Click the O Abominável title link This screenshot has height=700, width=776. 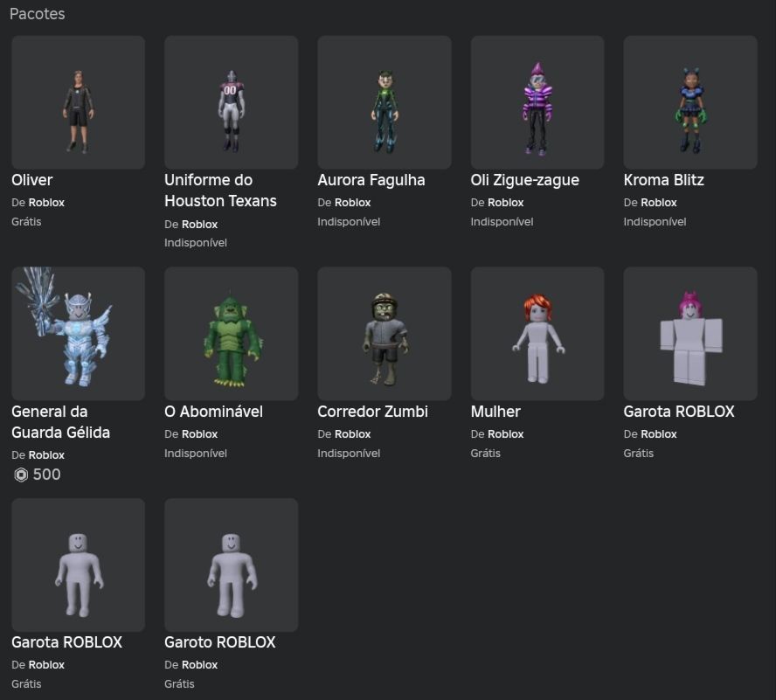coord(213,412)
